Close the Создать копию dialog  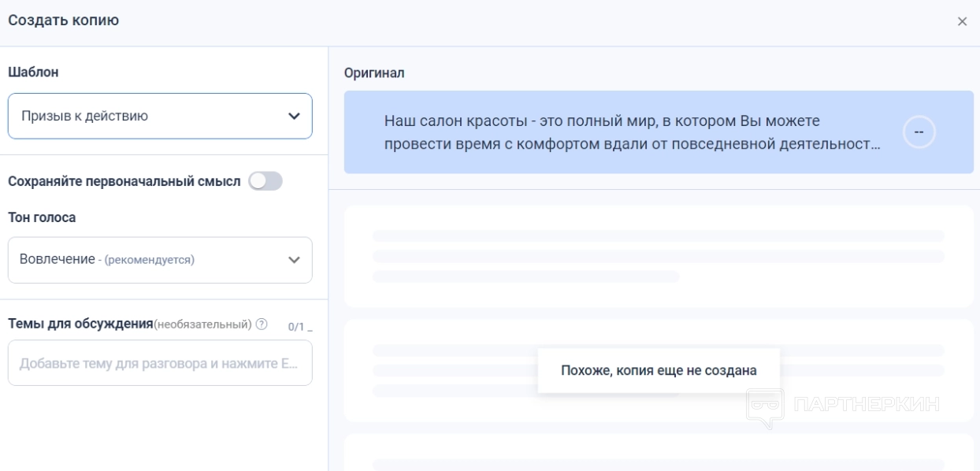[x=961, y=21]
